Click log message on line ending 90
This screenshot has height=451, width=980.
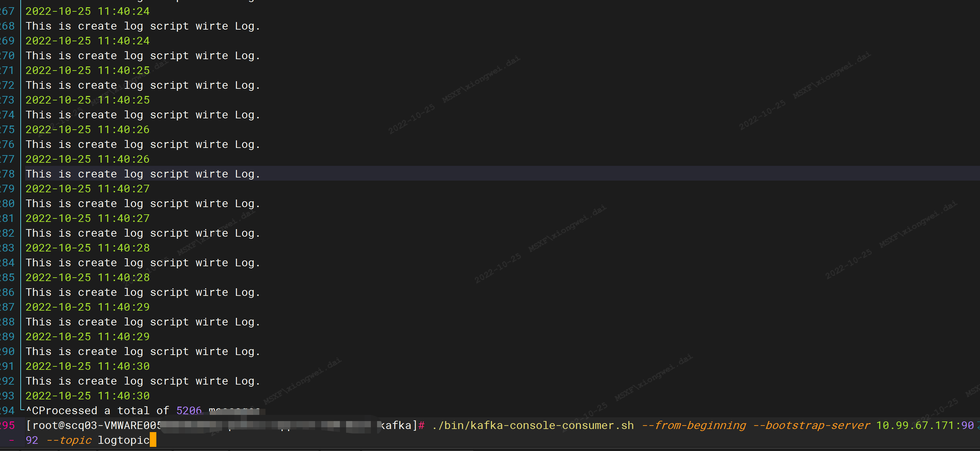pos(143,352)
